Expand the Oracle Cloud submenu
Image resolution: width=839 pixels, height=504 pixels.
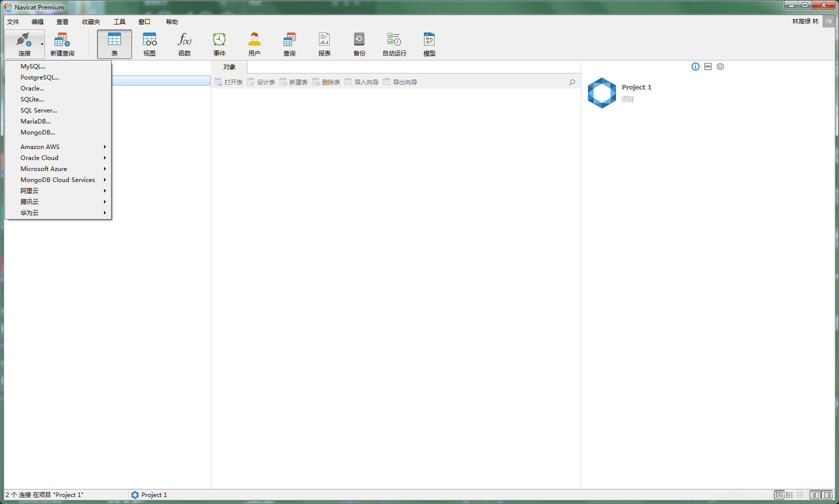pyautogui.click(x=58, y=157)
